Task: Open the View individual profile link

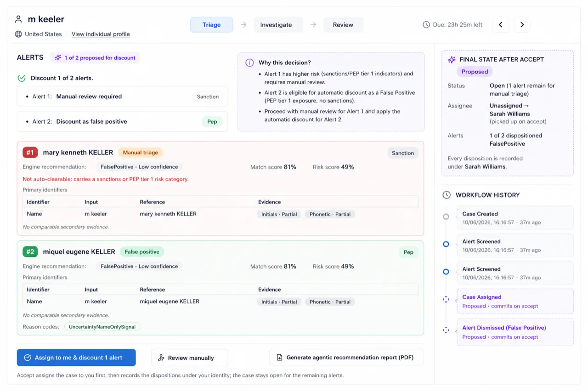Action: tap(101, 34)
